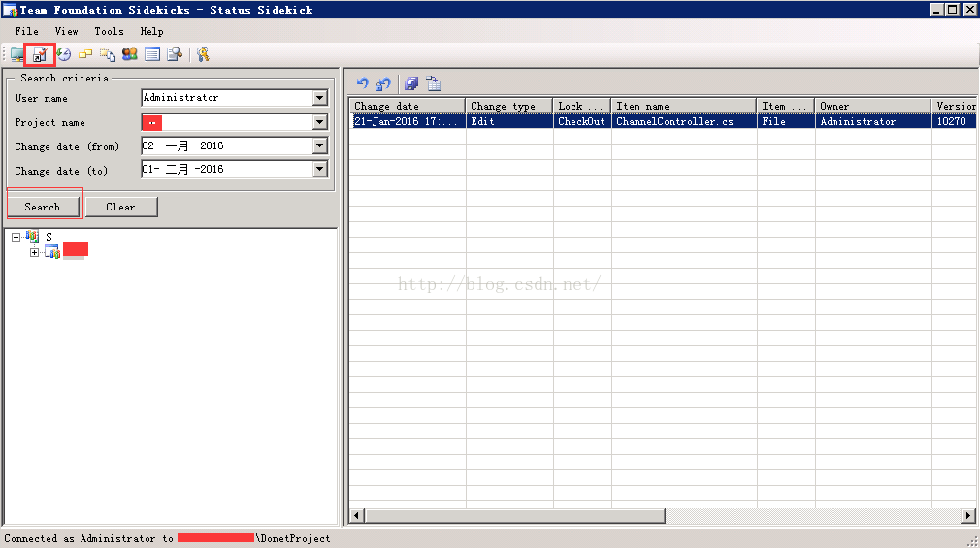Click the Unlock pending change icon
Screen dimensions: 980x548
point(383,83)
